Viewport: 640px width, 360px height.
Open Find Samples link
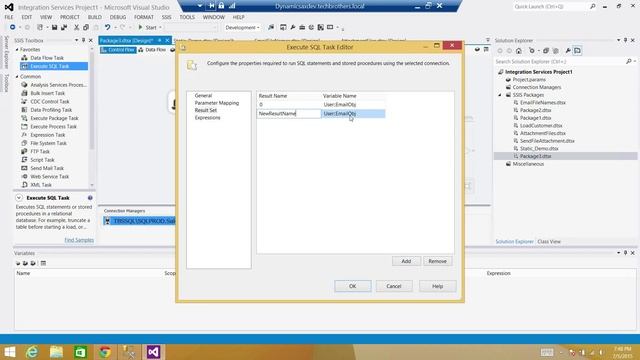(79, 240)
